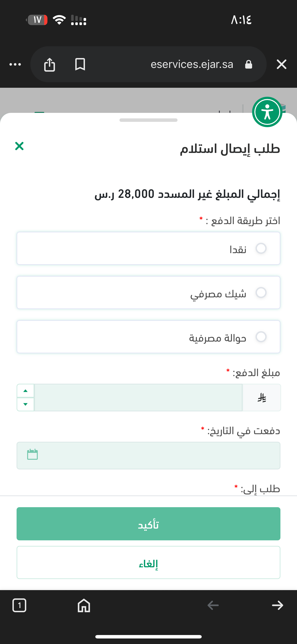This screenshot has width=297, height=644.
Task: Tap the eservices.ejar.sa address bar
Action: pyautogui.click(x=192, y=64)
